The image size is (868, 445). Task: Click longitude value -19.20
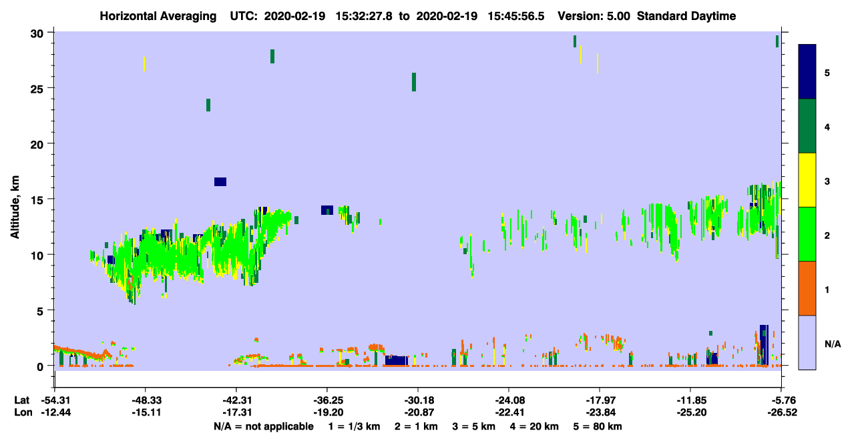click(327, 413)
